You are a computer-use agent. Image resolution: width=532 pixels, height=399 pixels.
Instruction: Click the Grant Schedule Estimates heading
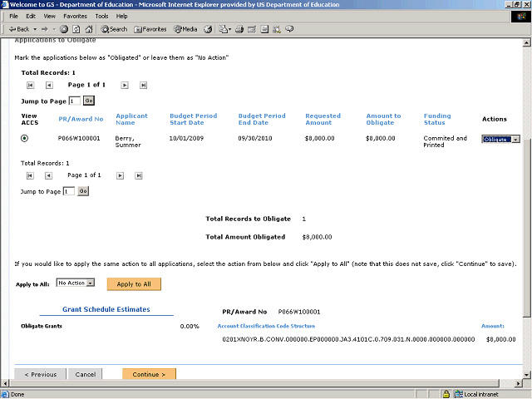pos(106,309)
